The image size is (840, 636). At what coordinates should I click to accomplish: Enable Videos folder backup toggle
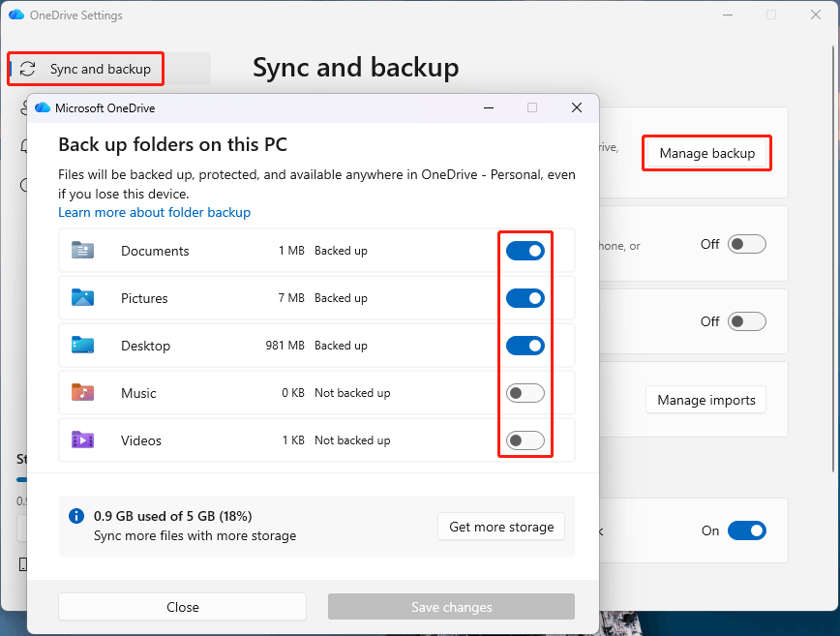(x=525, y=440)
